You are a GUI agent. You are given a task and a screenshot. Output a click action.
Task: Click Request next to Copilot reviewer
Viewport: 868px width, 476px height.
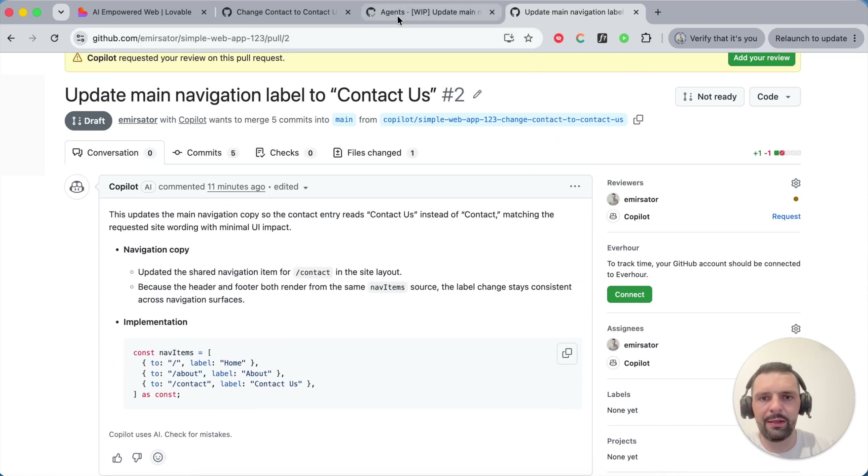786,217
